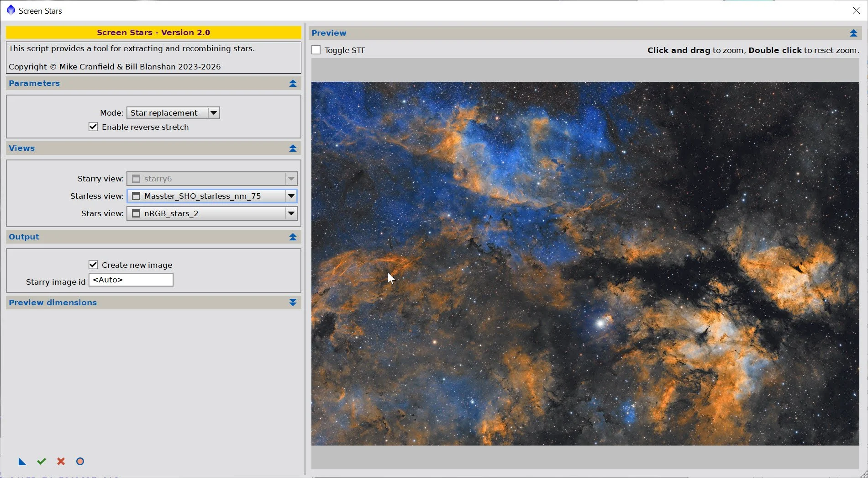Image resolution: width=868 pixels, height=478 pixels.
Task: Click the Output section header label
Action: [24, 237]
